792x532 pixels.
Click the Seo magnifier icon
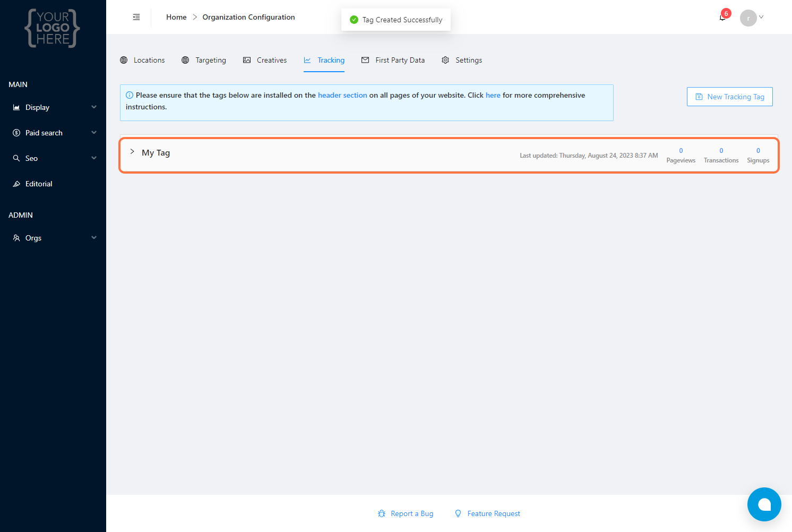[16, 158]
